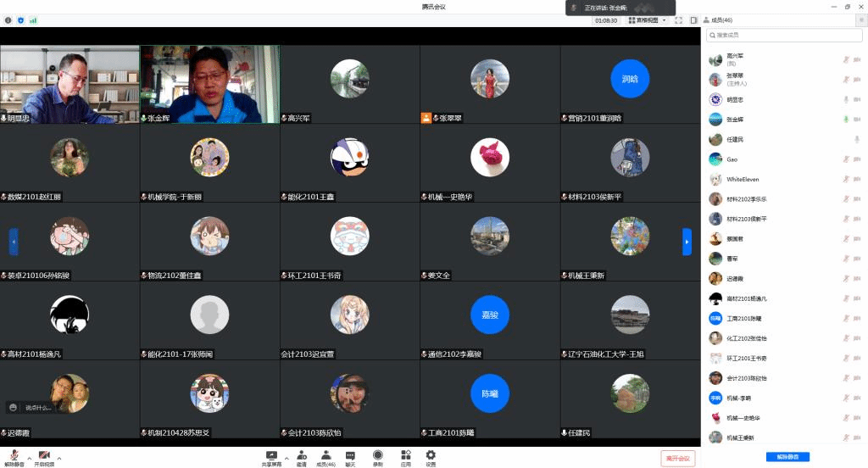The height and width of the screenshot is (468, 868).
Task: Open the Chat (聊天) icon
Action: click(x=350, y=456)
